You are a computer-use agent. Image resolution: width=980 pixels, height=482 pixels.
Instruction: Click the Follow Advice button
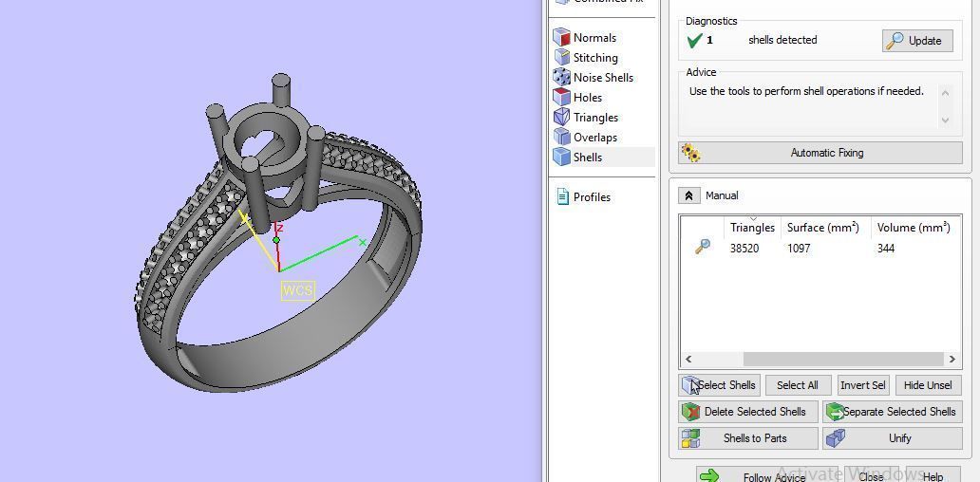(766, 475)
